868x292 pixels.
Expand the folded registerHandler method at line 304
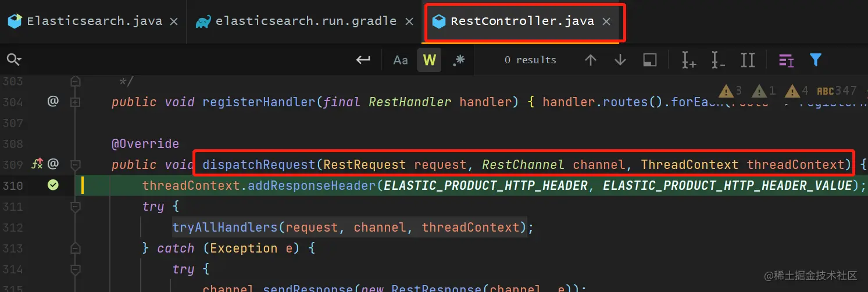pyautogui.click(x=75, y=102)
